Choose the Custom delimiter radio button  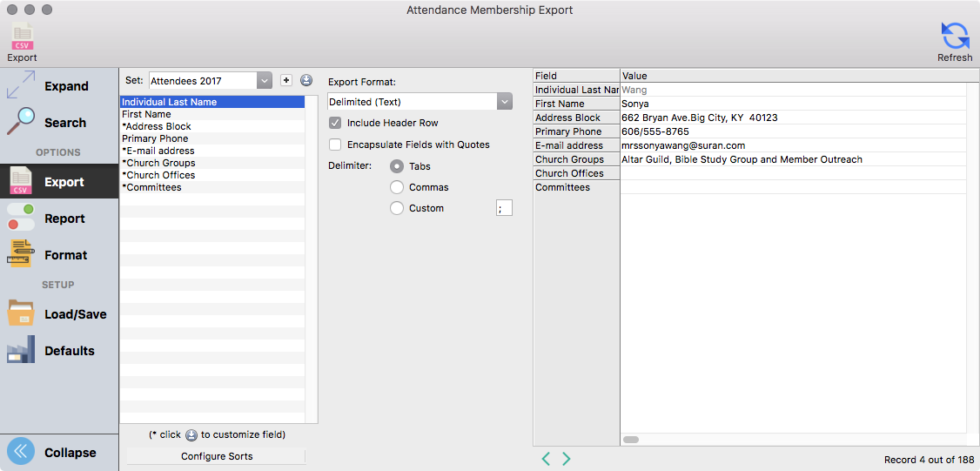397,208
